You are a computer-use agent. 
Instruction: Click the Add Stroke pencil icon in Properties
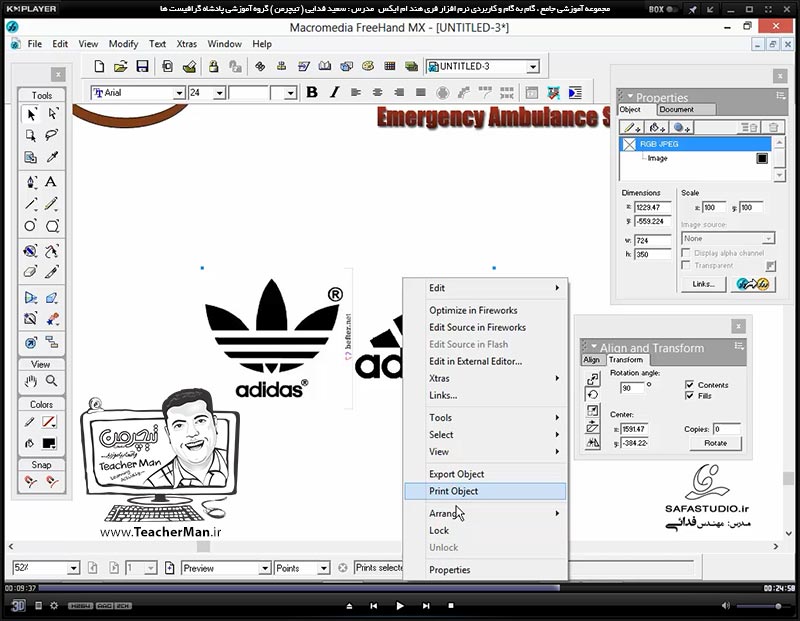(x=632, y=128)
